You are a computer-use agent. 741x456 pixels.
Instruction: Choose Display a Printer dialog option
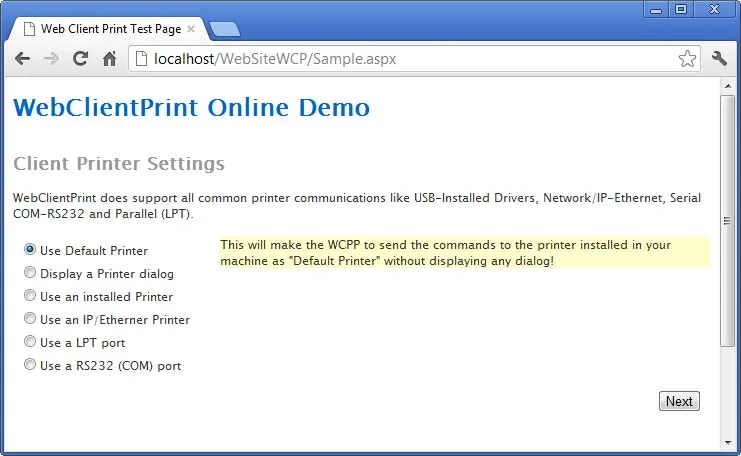point(30,272)
